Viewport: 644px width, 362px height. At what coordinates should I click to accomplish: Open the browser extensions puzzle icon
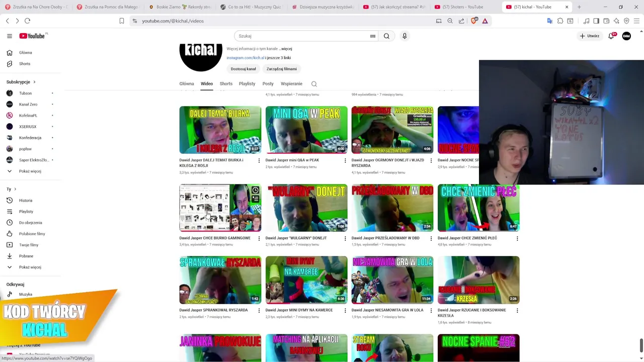(x=560, y=21)
